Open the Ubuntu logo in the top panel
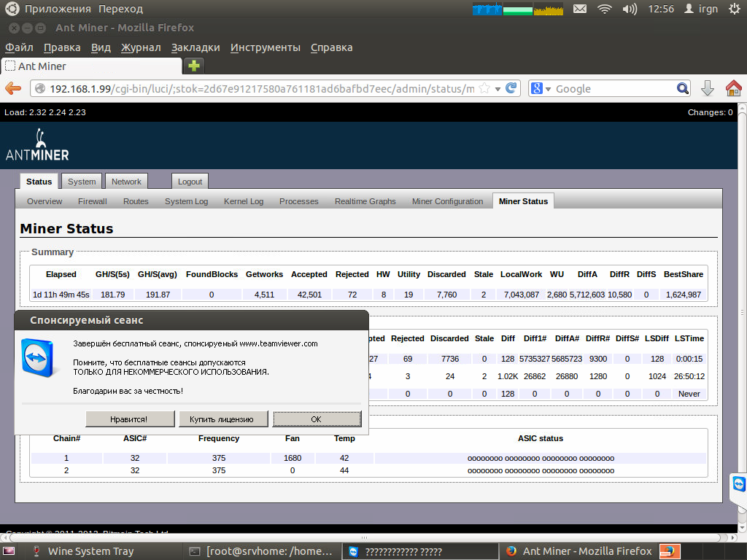747x560 pixels. tap(12, 9)
